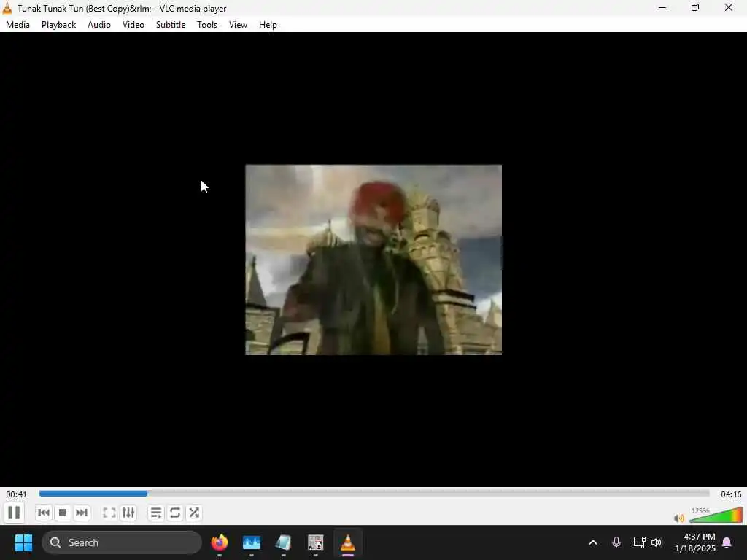
Task: Toggle the total time 04:16 display
Action: tap(731, 494)
